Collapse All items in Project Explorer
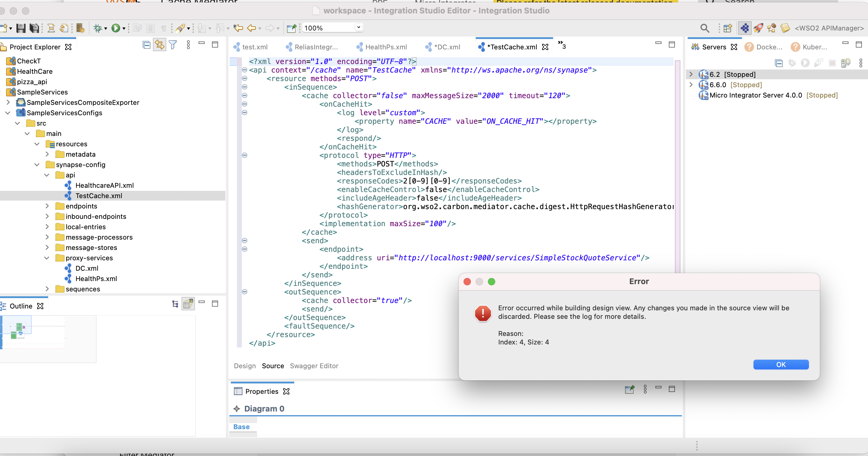This screenshot has height=456, width=868. click(146, 45)
